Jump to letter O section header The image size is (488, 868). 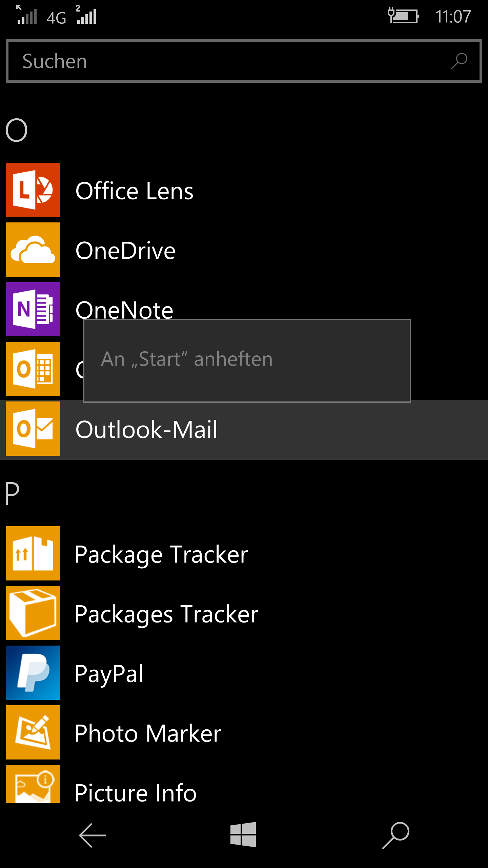tap(16, 130)
